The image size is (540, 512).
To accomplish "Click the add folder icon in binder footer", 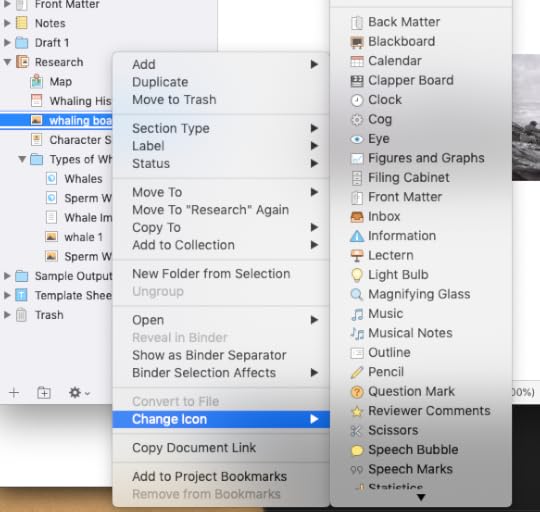I will click(x=44, y=393).
